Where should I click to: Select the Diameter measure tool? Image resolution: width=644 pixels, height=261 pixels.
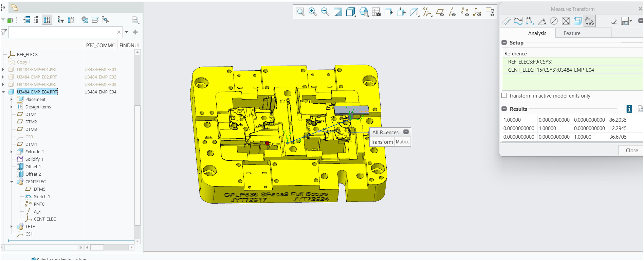(554, 21)
